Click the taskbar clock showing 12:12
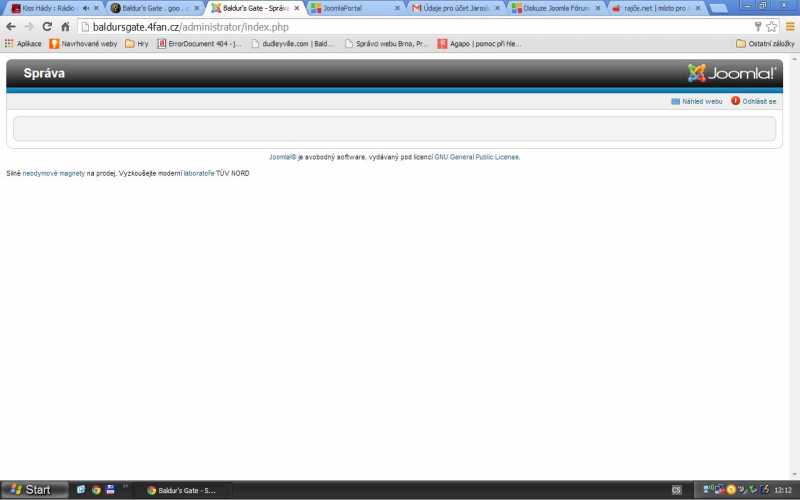 pyautogui.click(x=783, y=490)
